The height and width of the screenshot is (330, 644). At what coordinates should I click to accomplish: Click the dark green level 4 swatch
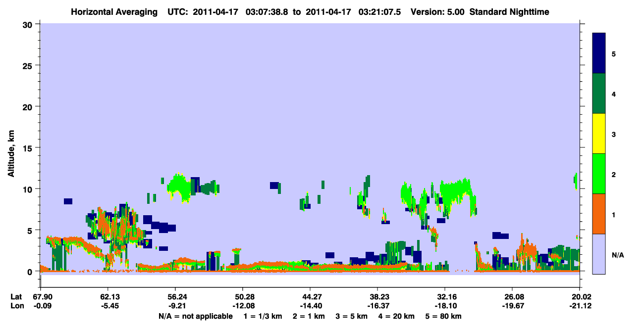(x=599, y=94)
